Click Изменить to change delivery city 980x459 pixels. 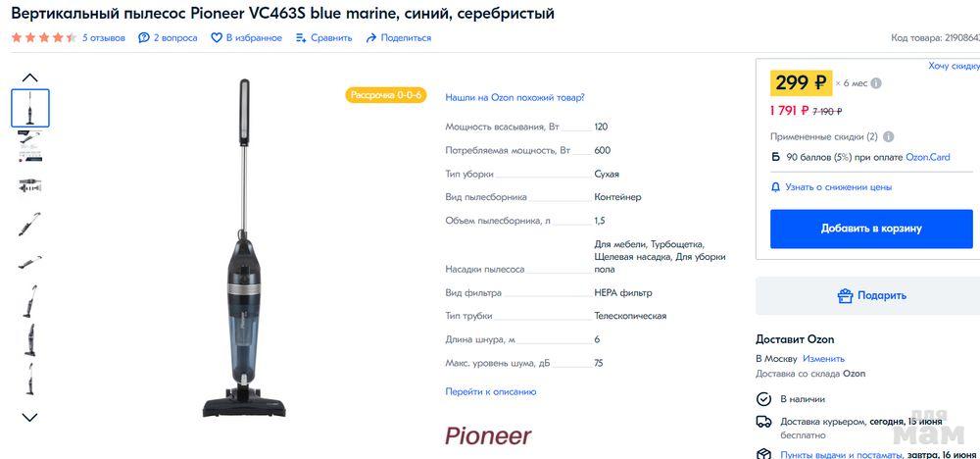[824, 358]
